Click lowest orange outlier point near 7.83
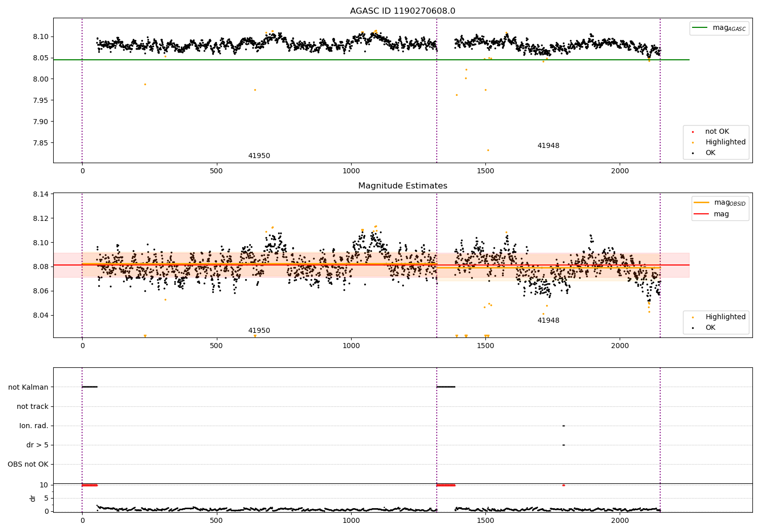760x532 pixels. coord(488,150)
